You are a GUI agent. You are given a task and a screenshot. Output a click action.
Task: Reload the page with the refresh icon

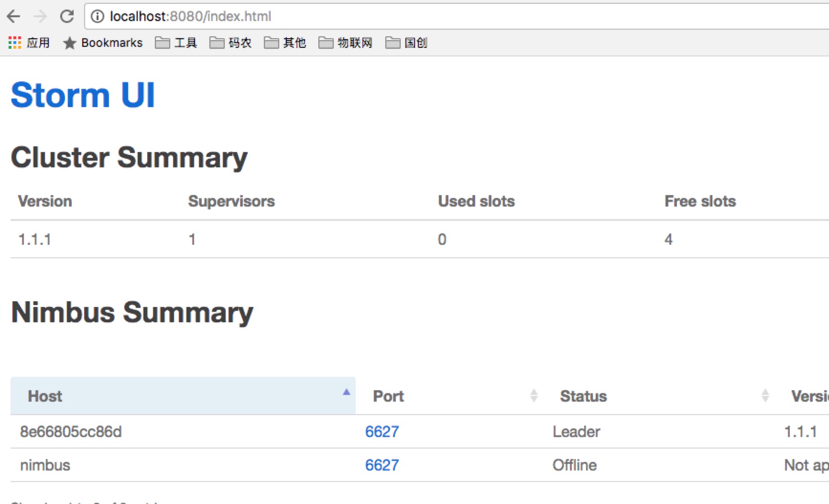(x=67, y=16)
